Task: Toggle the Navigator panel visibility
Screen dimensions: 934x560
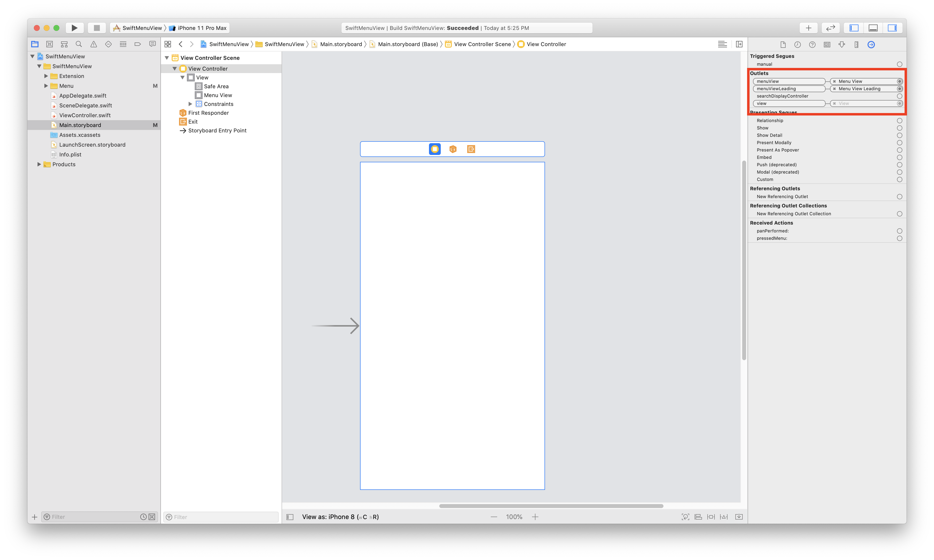Action: tap(854, 28)
